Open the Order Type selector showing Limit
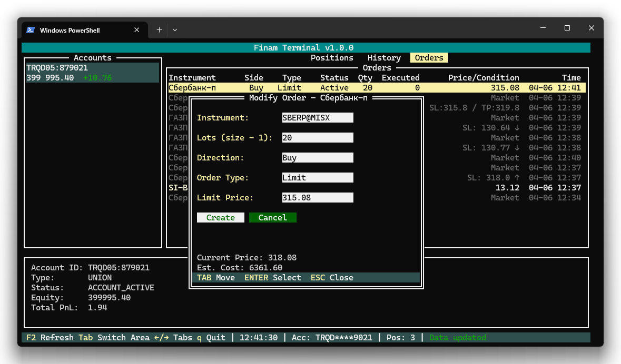The width and height of the screenshot is (621, 364). pos(318,178)
